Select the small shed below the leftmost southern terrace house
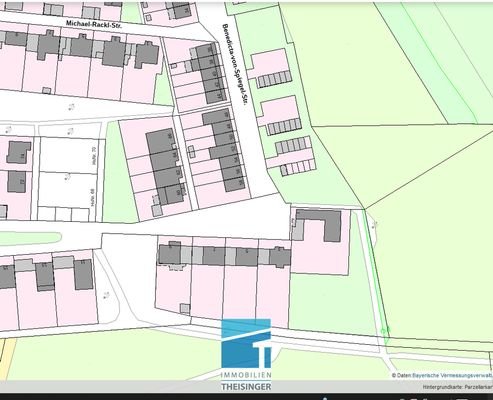 [185, 309]
